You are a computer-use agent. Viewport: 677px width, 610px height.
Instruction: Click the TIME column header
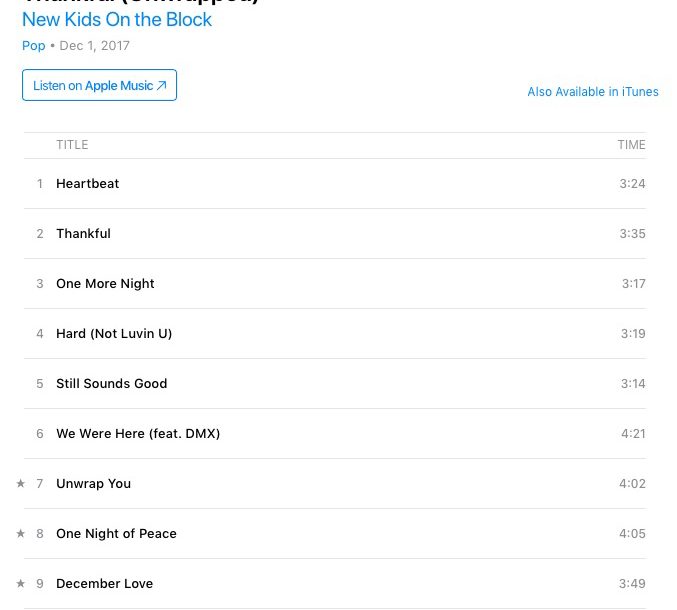(x=631, y=145)
